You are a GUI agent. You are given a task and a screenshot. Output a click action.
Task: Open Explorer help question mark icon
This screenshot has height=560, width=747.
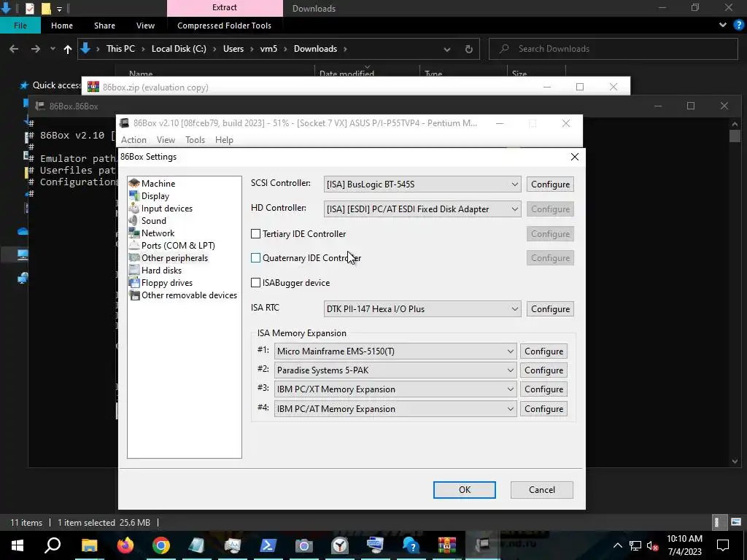click(x=739, y=26)
